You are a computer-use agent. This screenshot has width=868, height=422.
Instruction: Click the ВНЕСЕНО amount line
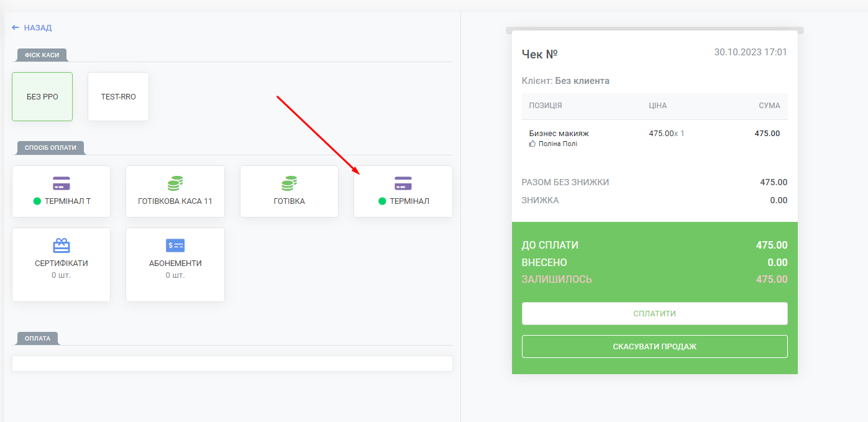(655, 262)
